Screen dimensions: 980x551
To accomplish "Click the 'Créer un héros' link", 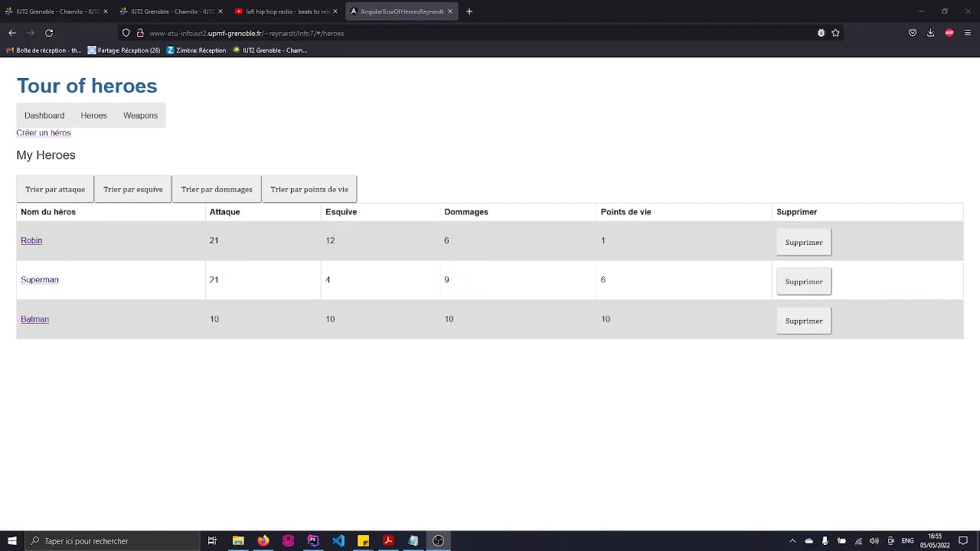I will coord(44,133).
